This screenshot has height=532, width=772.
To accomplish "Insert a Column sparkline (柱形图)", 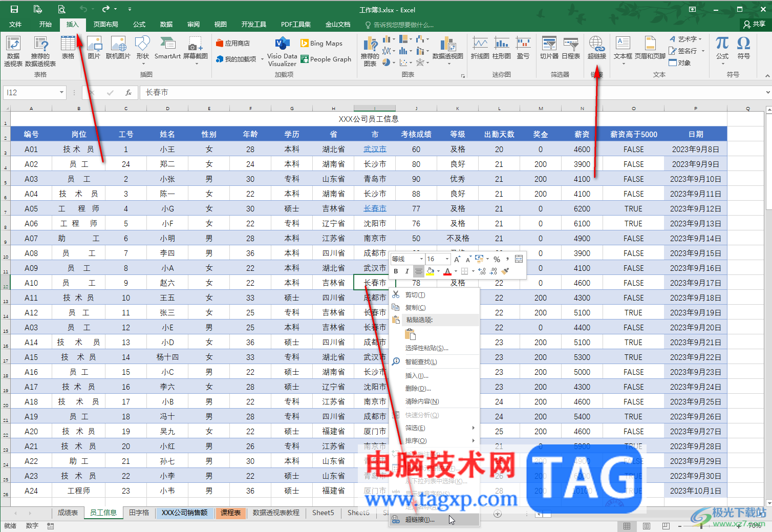I will pyautogui.click(x=502, y=48).
